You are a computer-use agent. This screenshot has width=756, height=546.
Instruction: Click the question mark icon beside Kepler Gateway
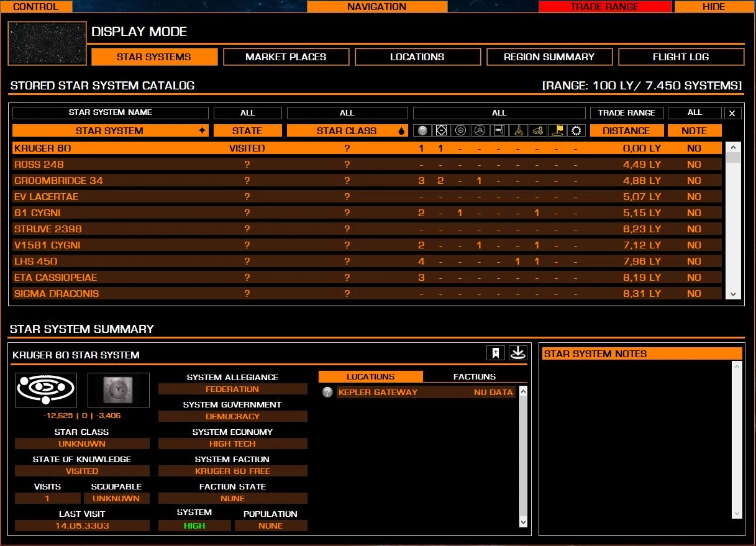tap(328, 392)
